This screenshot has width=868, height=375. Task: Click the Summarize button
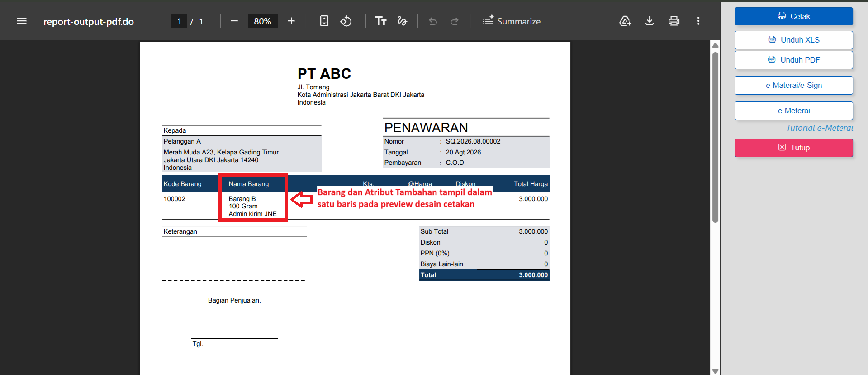(x=512, y=21)
